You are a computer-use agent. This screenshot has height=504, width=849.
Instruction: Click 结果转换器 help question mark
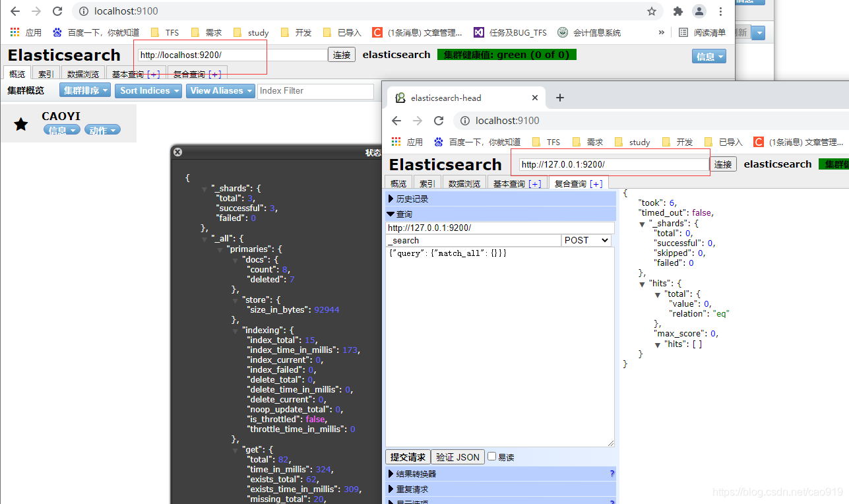pos(612,474)
